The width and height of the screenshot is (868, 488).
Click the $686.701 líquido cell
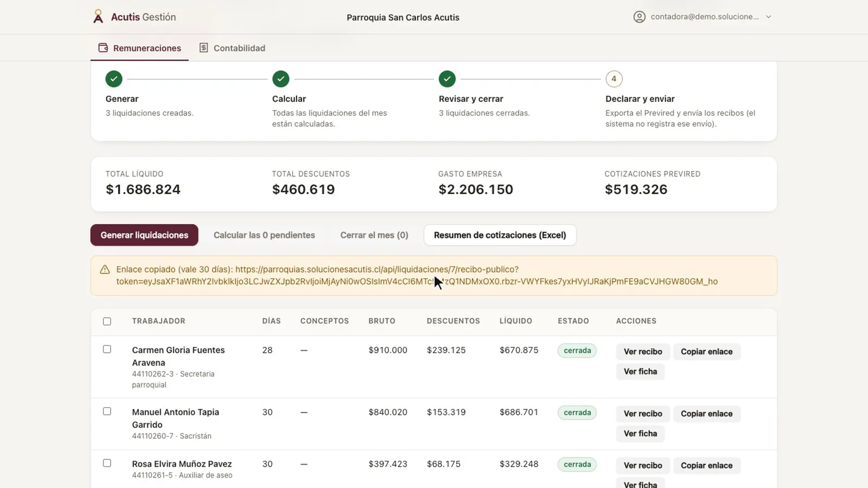tap(519, 412)
